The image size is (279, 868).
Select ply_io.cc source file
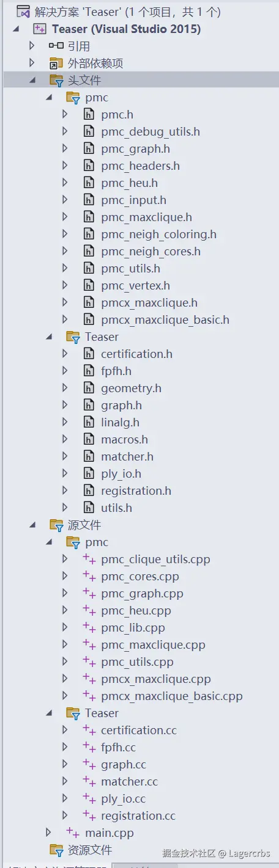click(x=124, y=798)
